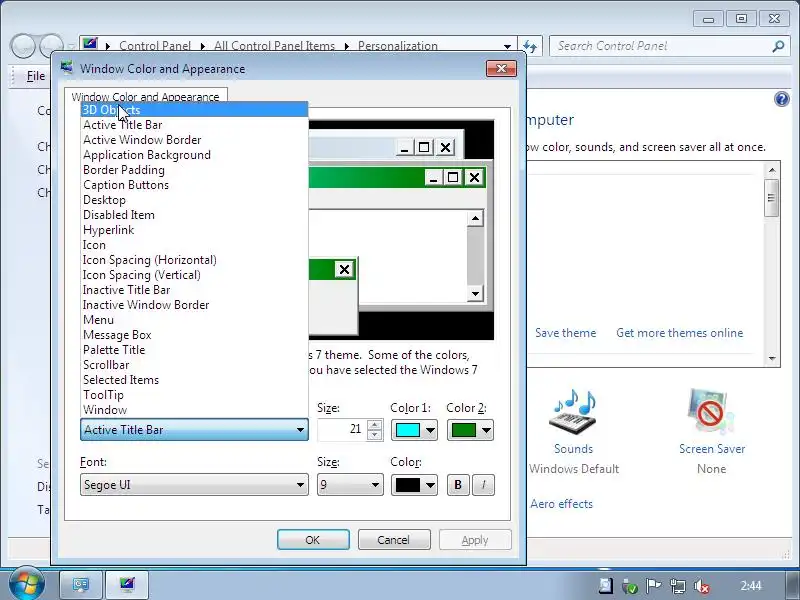Image resolution: width=800 pixels, height=600 pixels.
Task: Choose Inactive Window Border
Action: 194,305
